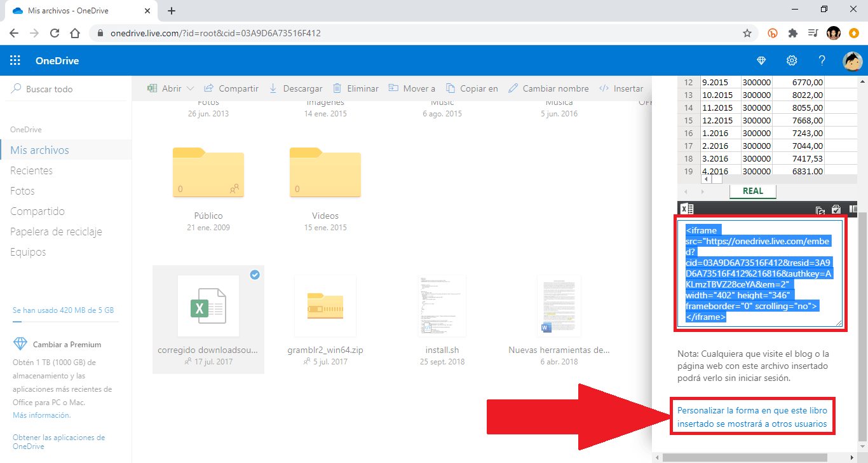Click Compartir in the command bar

[231, 88]
